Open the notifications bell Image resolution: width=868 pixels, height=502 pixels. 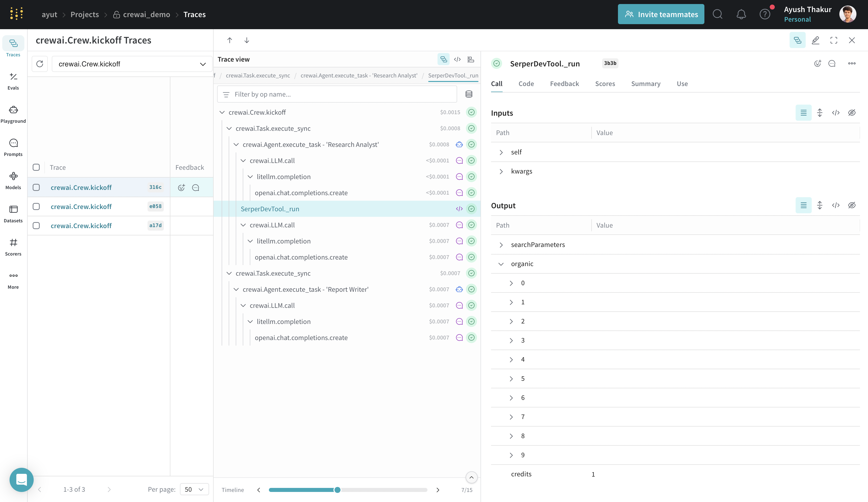click(741, 14)
